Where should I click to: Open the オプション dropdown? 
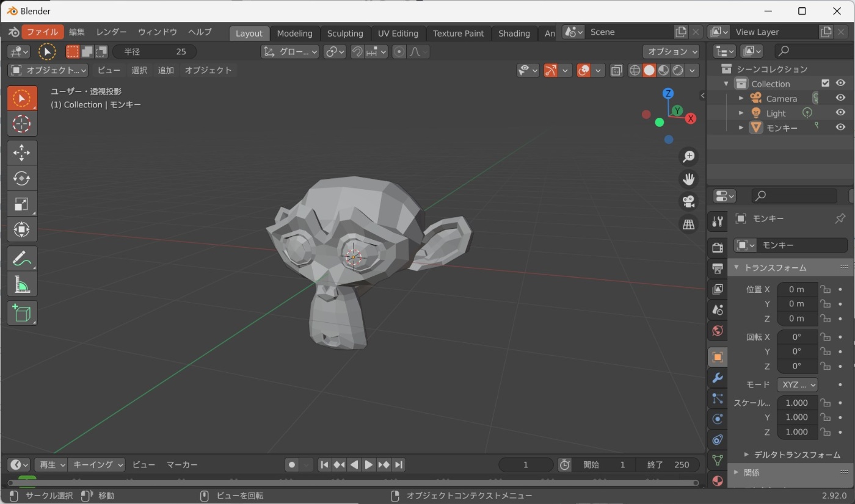click(671, 52)
